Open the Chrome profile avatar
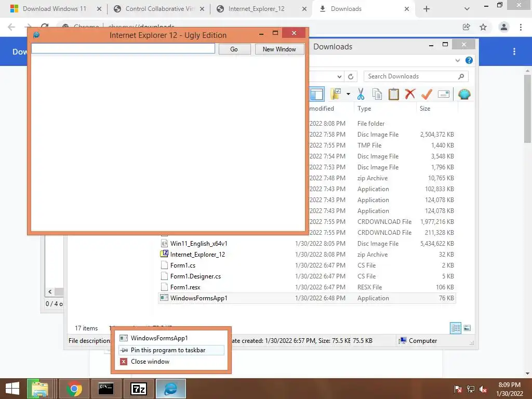 click(504, 27)
